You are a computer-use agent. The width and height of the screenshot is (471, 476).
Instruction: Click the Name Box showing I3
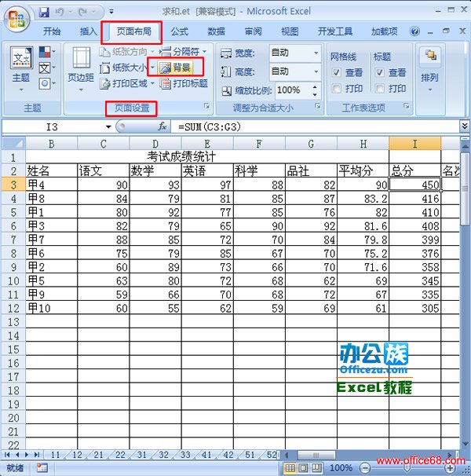pyautogui.click(x=53, y=126)
